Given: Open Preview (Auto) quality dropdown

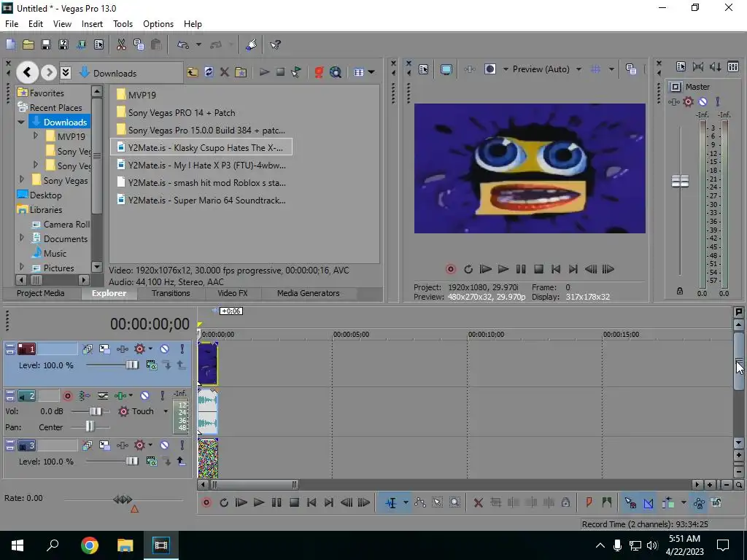Looking at the screenshot, I should pos(578,69).
